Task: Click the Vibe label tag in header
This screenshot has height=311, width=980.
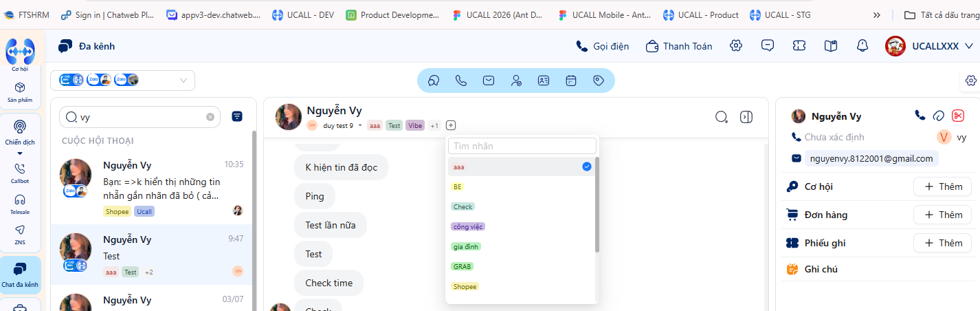Action: pyautogui.click(x=415, y=126)
